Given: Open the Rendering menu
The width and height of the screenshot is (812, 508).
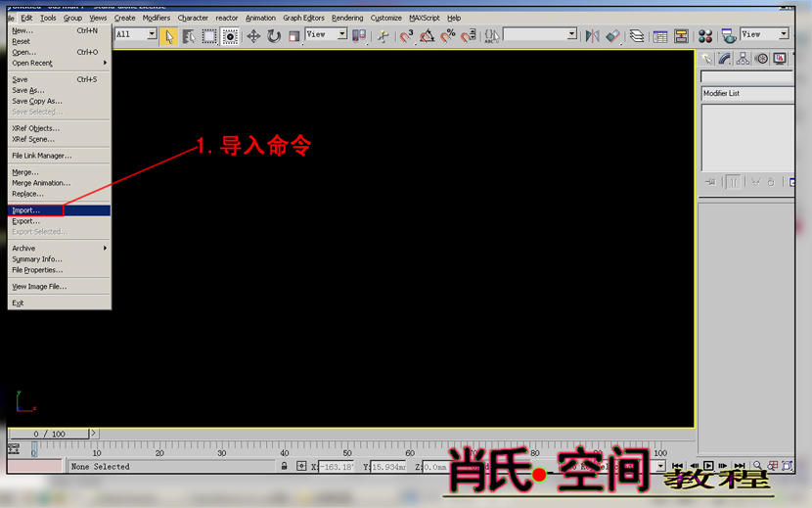Looking at the screenshot, I should (x=347, y=18).
